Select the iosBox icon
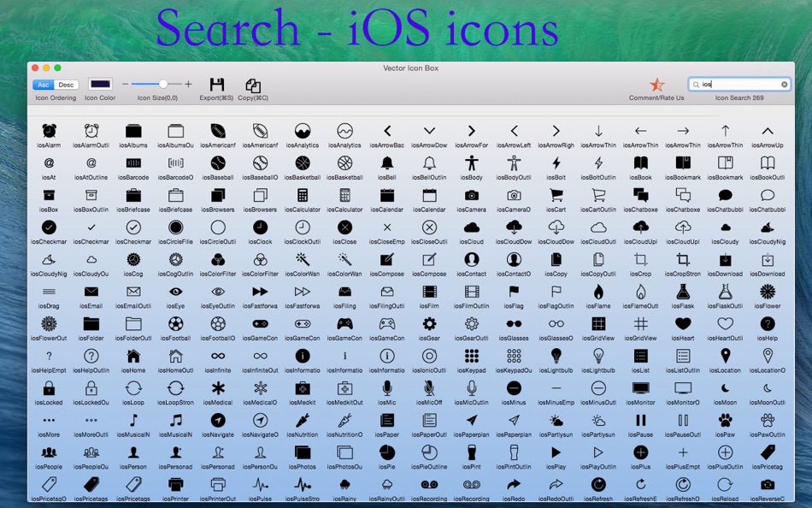The image size is (812, 508). (x=49, y=195)
